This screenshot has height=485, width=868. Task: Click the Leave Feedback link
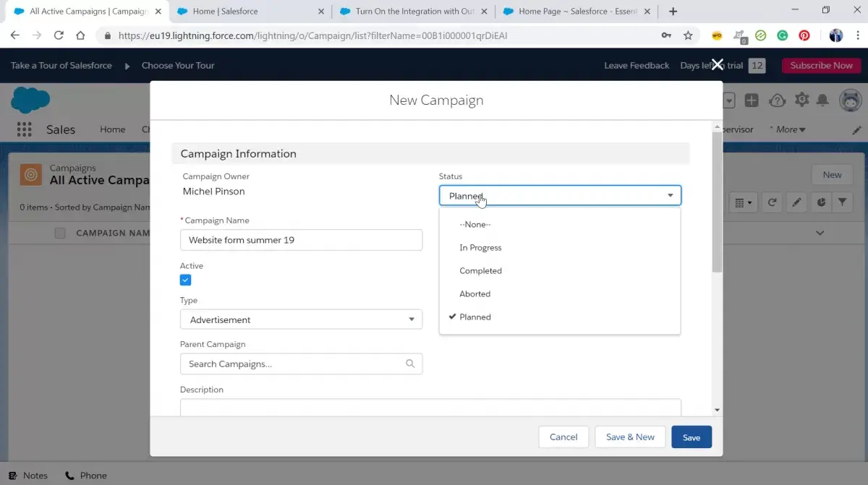(637, 65)
